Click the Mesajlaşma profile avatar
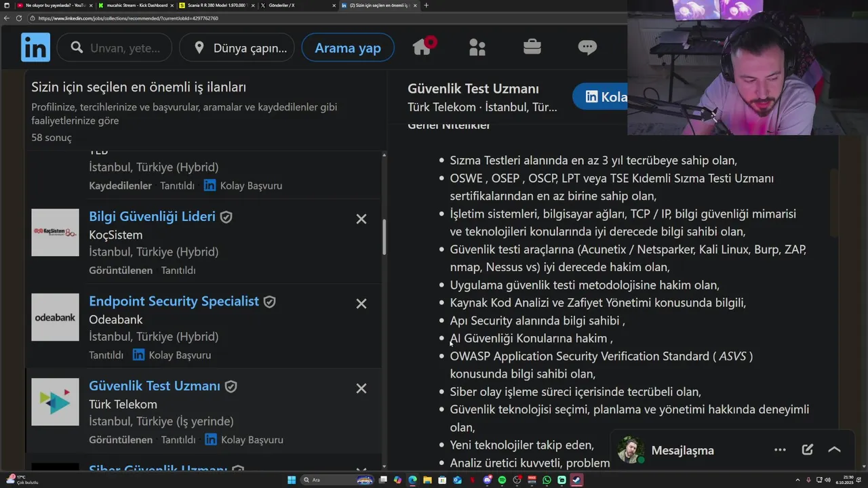The image size is (868, 488). pos(630,449)
